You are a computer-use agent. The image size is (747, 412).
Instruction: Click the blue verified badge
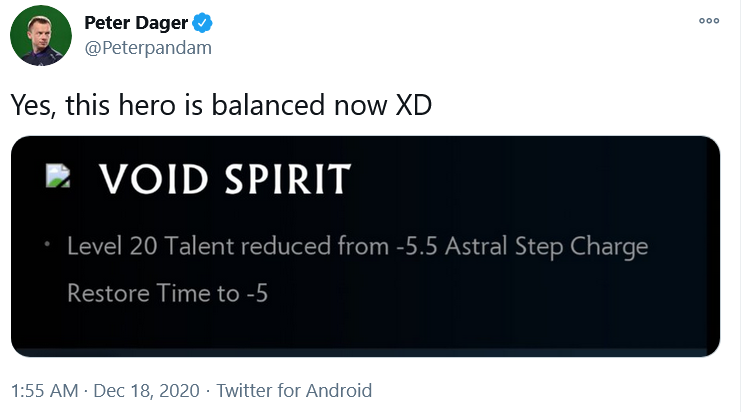tap(202, 23)
